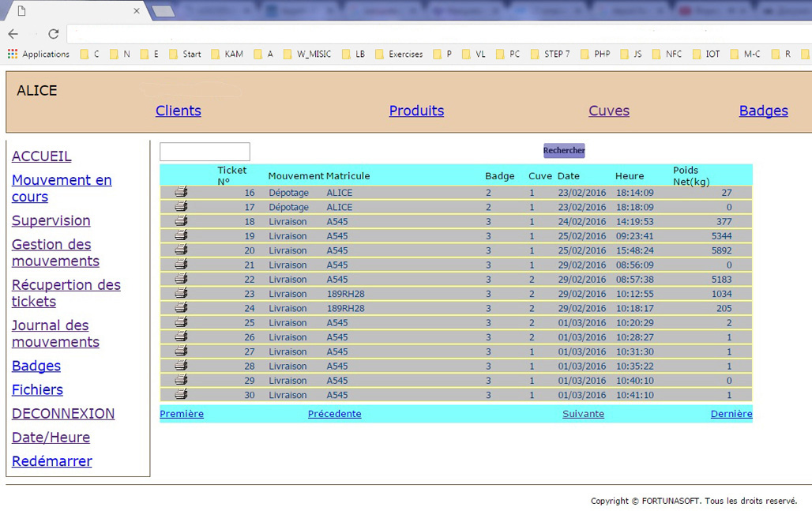Click the printer icon for ticket 16
Image resolution: width=812 pixels, height=511 pixels.
click(x=181, y=192)
